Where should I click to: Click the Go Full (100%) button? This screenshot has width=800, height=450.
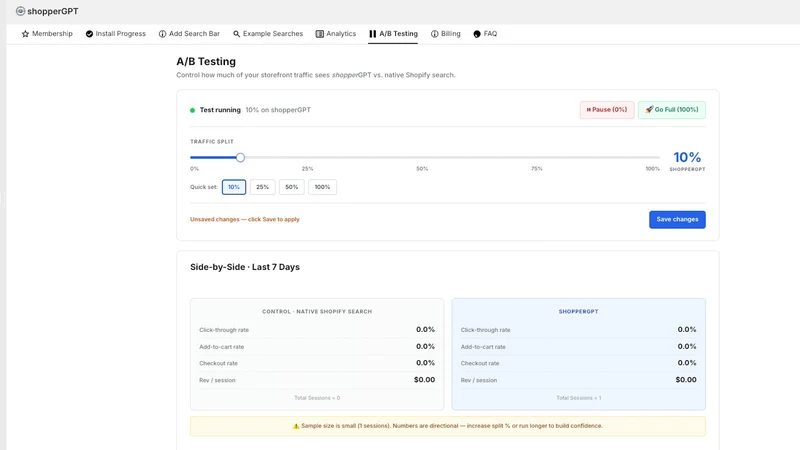[671, 110]
